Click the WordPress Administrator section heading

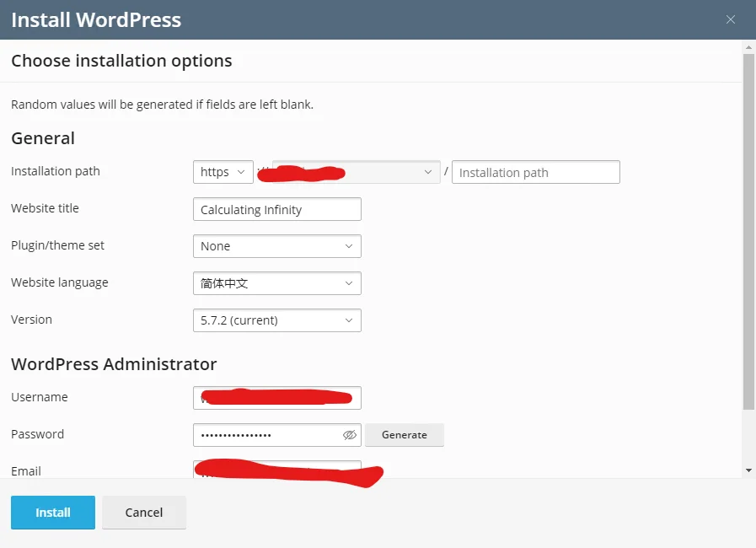pyautogui.click(x=114, y=364)
